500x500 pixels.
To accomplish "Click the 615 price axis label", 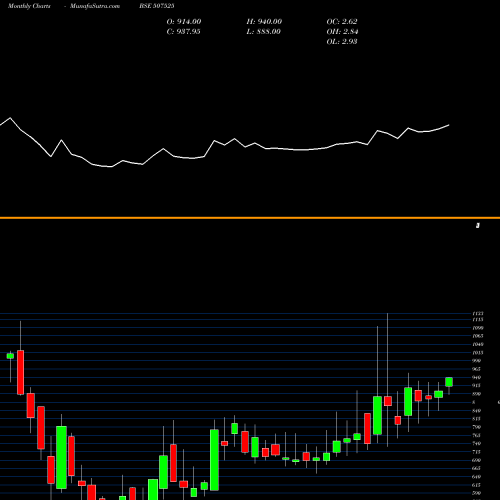I will tap(477, 485).
